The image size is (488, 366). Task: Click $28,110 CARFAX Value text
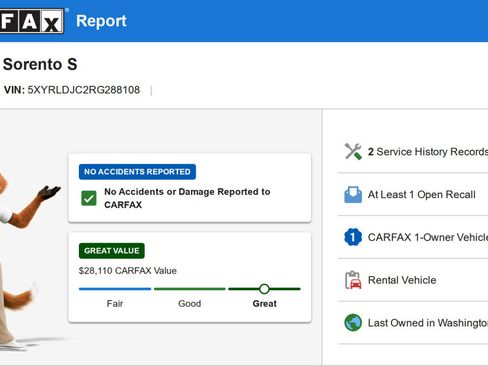[x=128, y=271]
